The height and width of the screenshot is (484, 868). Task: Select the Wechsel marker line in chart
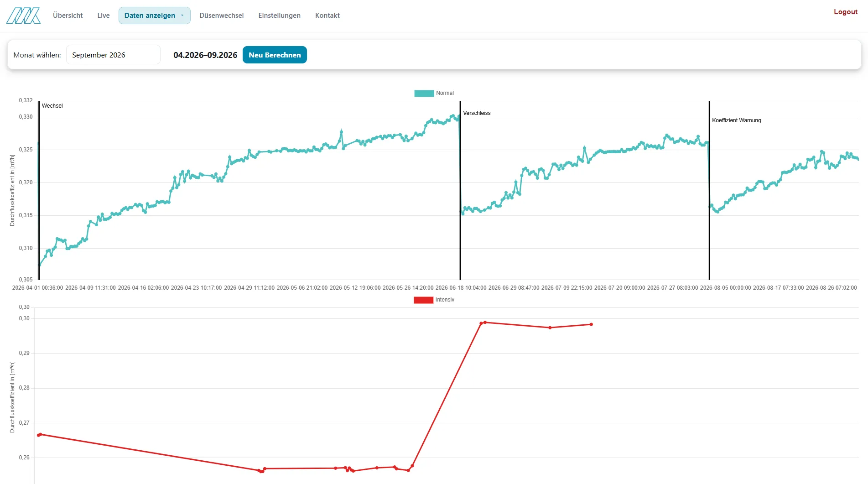coord(39,190)
